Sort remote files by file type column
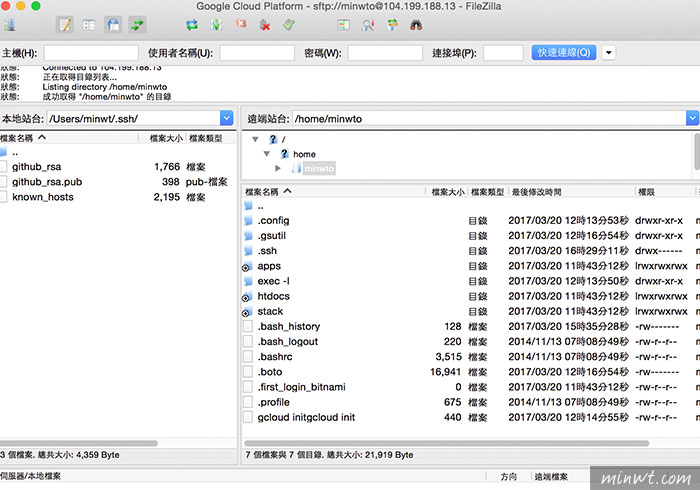 click(488, 192)
